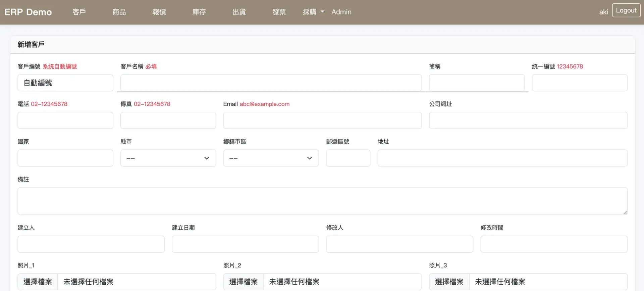Select the 國家 input field
Screen dimensions: 644x291
point(65,158)
